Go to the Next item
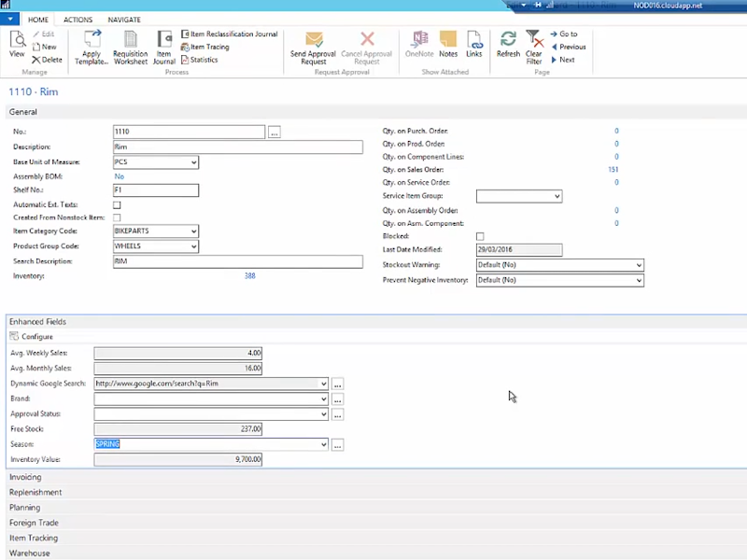The height and width of the screenshot is (560, 747). 563,60
